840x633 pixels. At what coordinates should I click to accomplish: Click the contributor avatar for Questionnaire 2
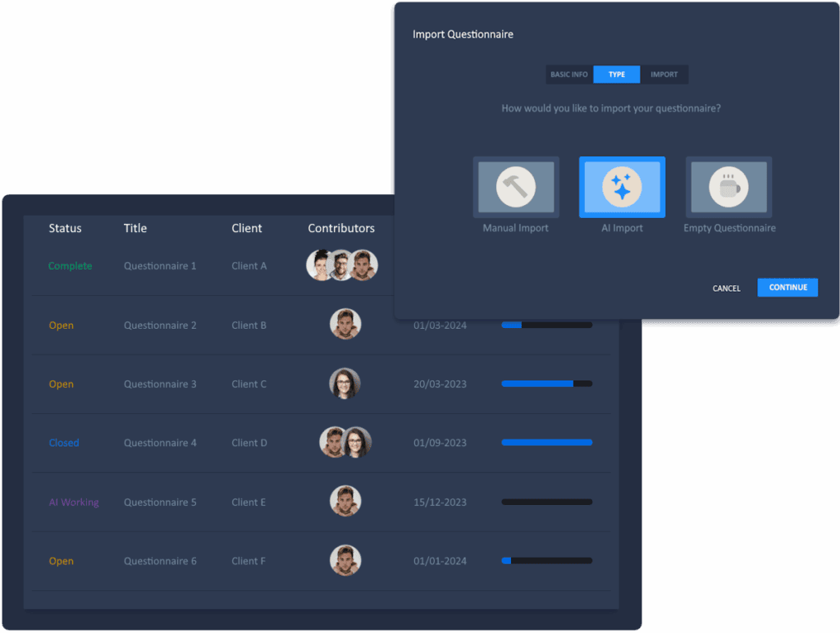pyautogui.click(x=345, y=324)
